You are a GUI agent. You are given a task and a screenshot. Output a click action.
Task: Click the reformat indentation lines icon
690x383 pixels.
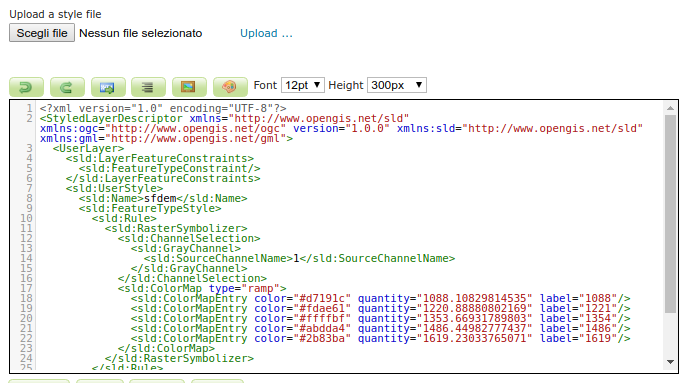148,87
